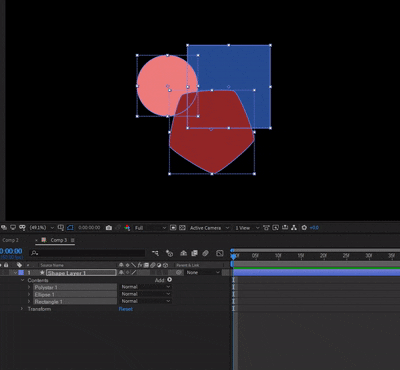Click the Source Name column header

(52, 265)
